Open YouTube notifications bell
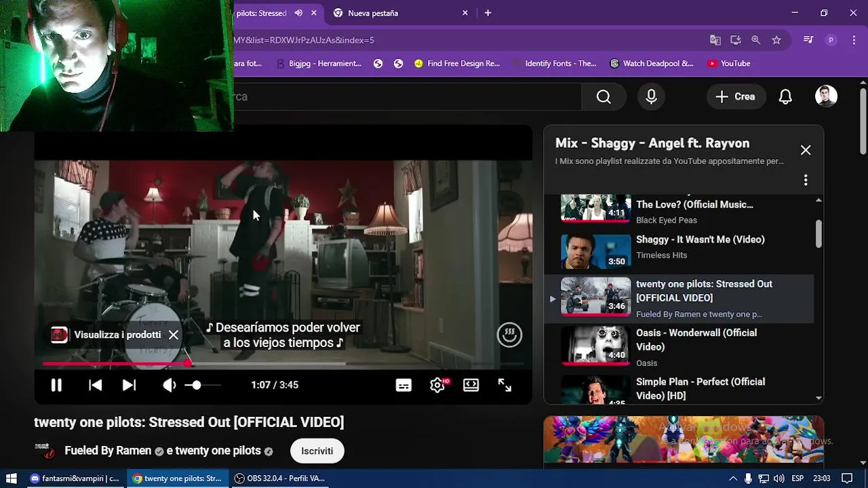The width and height of the screenshot is (868, 488). pos(785,97)
